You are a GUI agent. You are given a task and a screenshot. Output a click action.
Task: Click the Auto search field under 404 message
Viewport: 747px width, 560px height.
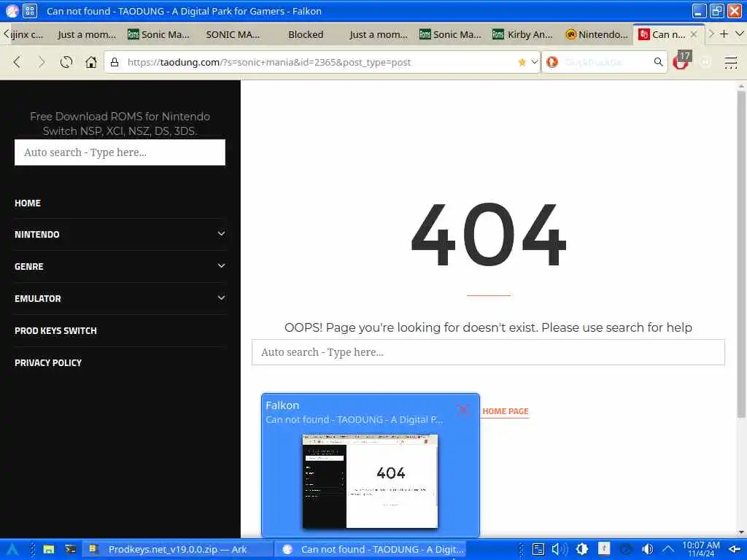pos(488,352)
